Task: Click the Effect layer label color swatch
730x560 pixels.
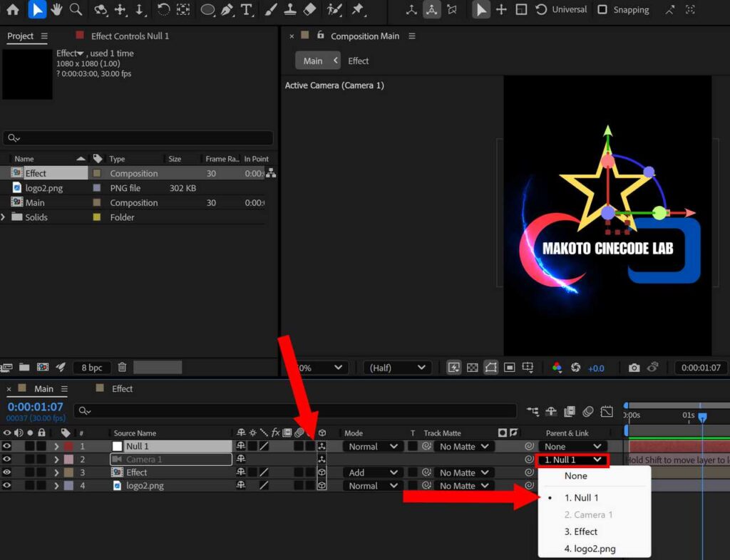Action: [x=68, y=472]
